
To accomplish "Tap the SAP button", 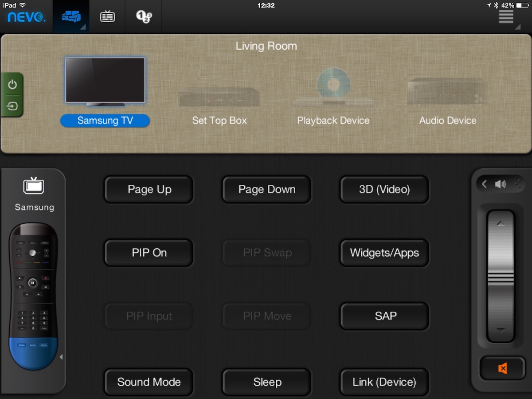I will click(384, 317).
